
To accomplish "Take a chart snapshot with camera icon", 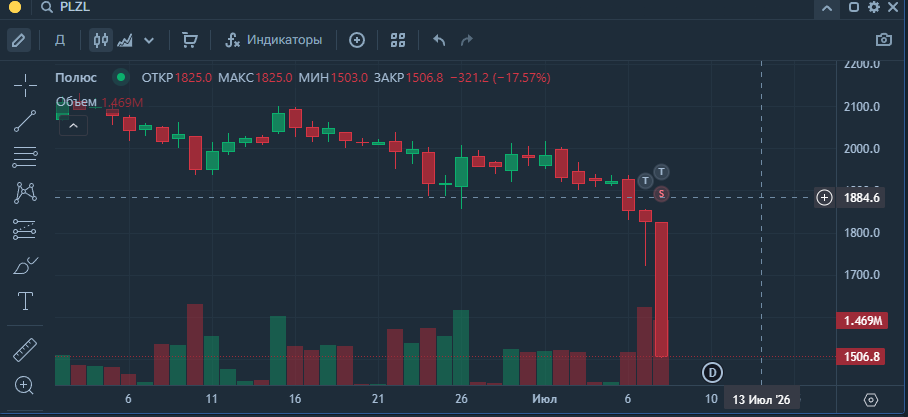I will click(x=884, y=40).
